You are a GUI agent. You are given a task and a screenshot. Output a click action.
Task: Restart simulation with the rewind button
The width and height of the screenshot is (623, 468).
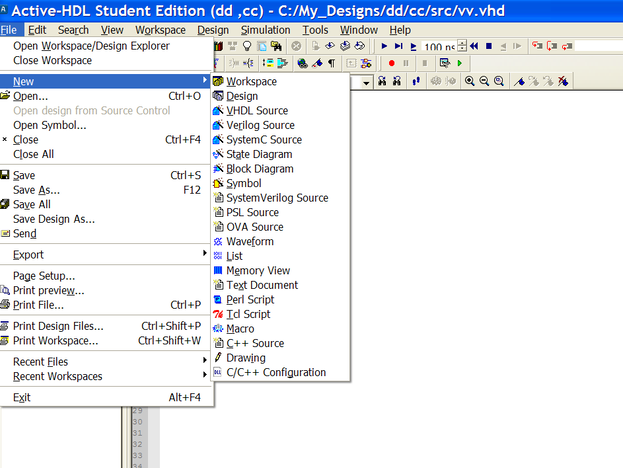[474, 46]
